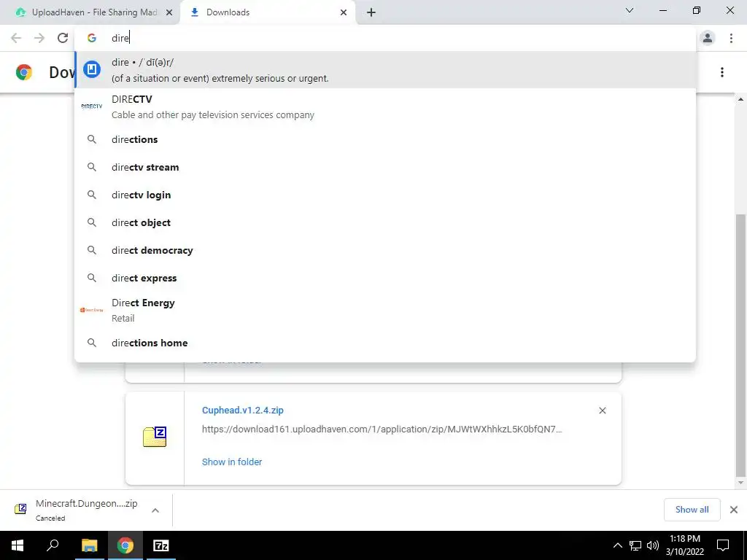Remove Cuphead.v1.2.4.zip from downloads list
The width and height of the screenshot is (747, 560).
[602, 411]
